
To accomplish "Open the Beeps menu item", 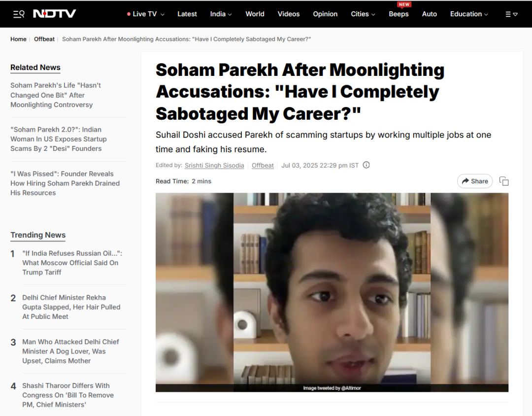I will 399,14.
